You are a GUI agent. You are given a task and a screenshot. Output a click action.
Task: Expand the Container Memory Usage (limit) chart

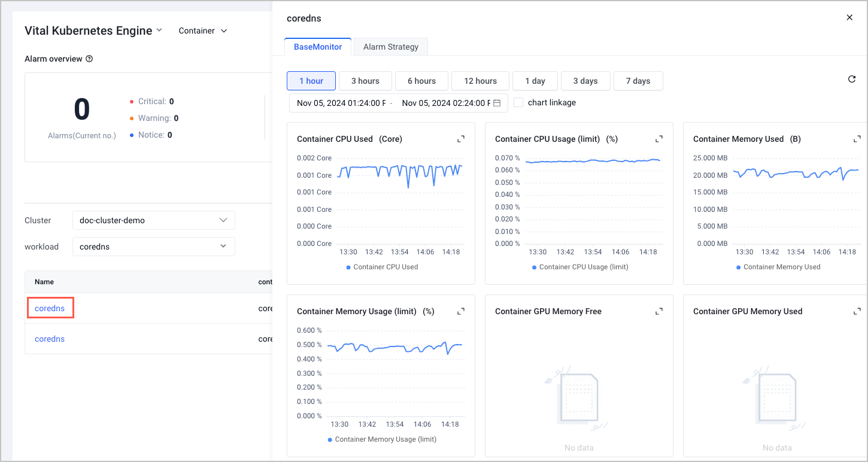click(461, 311)
